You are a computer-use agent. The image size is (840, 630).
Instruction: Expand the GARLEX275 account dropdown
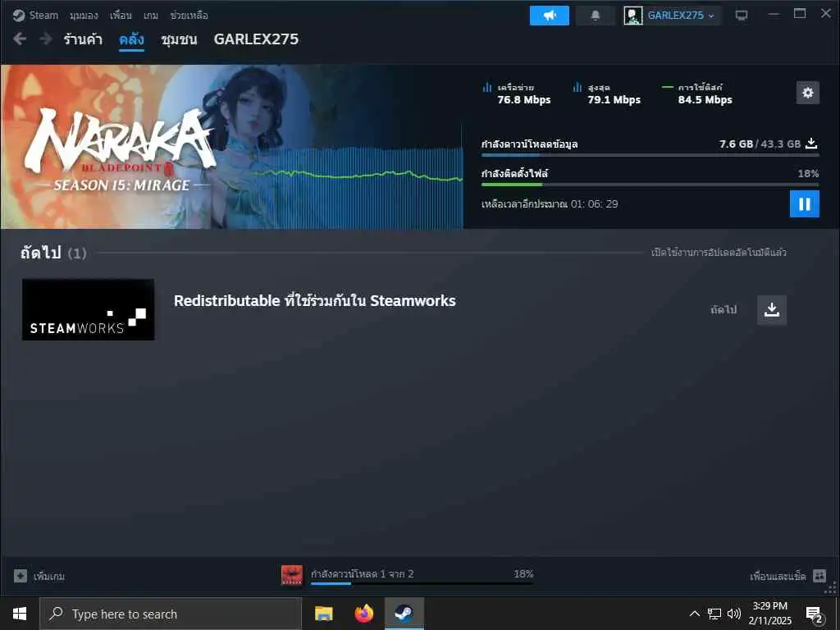click(682, 16)
